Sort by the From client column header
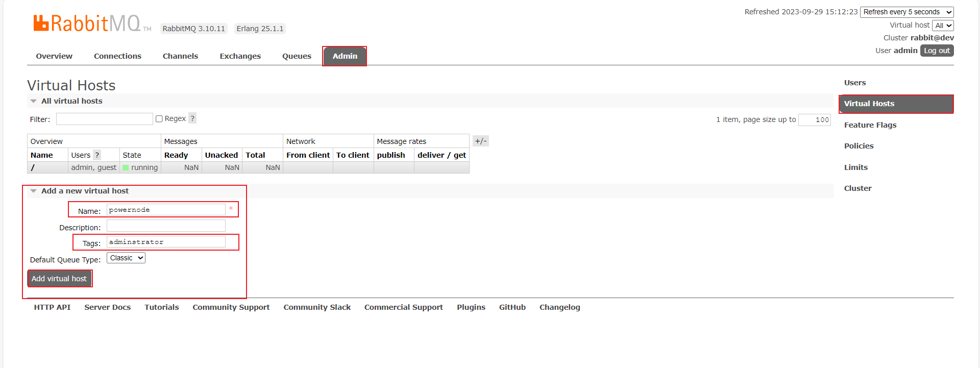The height and width of the screenshot is (368, 980). [x=308, y=155]
